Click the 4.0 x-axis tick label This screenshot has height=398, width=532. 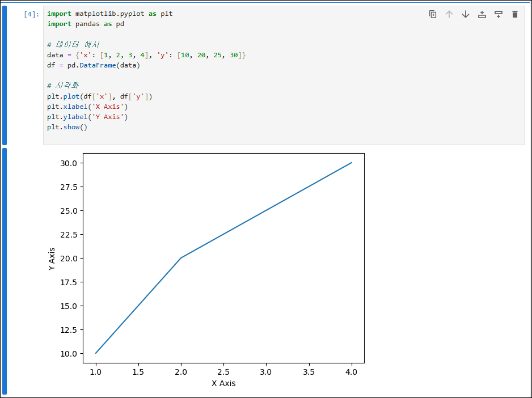[352, 372]
